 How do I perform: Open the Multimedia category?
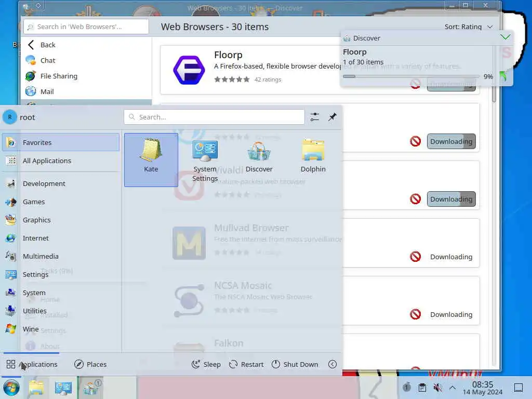point(61,257)
